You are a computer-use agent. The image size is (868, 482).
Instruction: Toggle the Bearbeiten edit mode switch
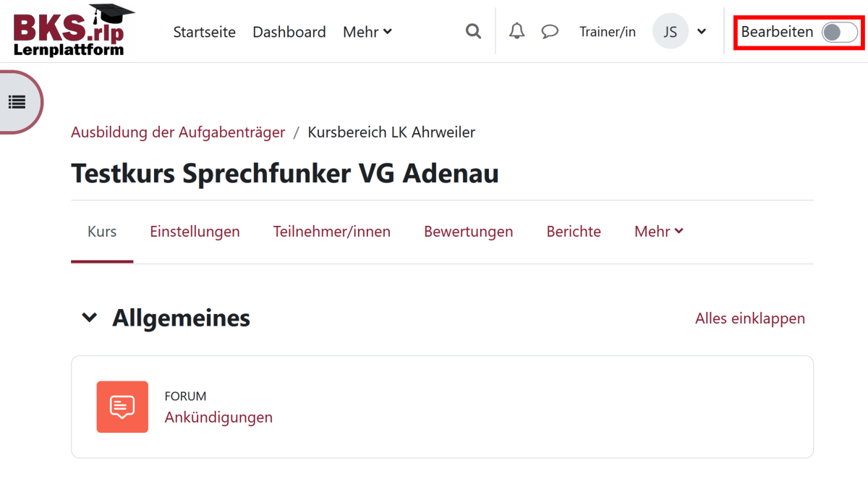click(839, 32)
